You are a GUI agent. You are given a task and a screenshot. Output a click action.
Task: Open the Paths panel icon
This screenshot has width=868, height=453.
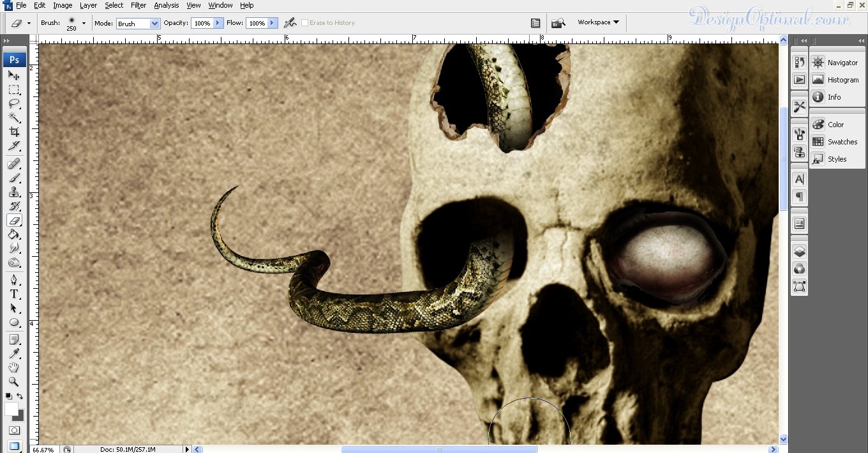(799, 286)
